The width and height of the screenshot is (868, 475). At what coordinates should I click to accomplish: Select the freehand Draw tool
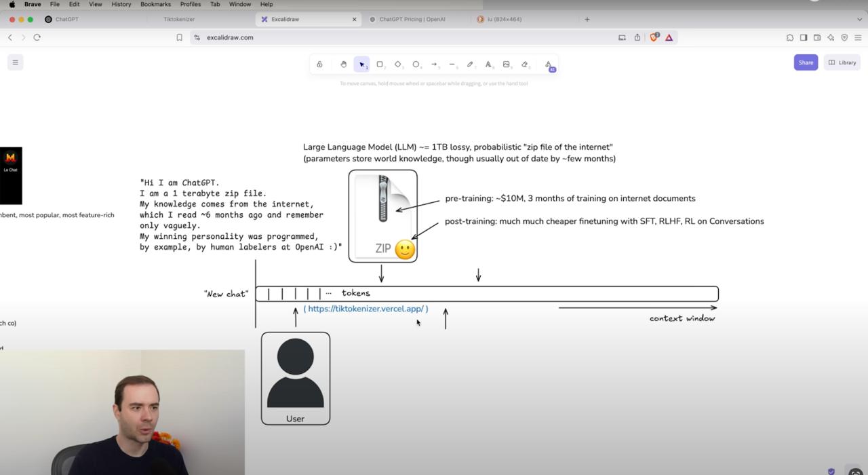tap(471, 64)
